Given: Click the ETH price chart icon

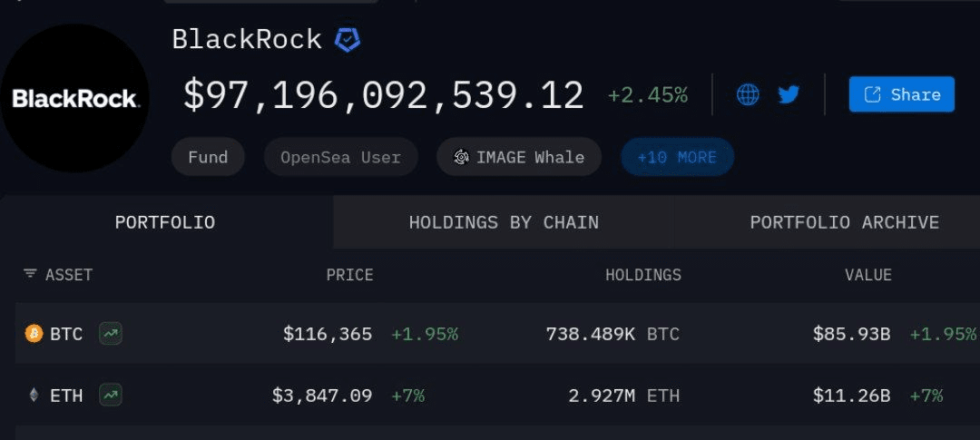Looking at the screenshot, I should [x=111, y=395].
